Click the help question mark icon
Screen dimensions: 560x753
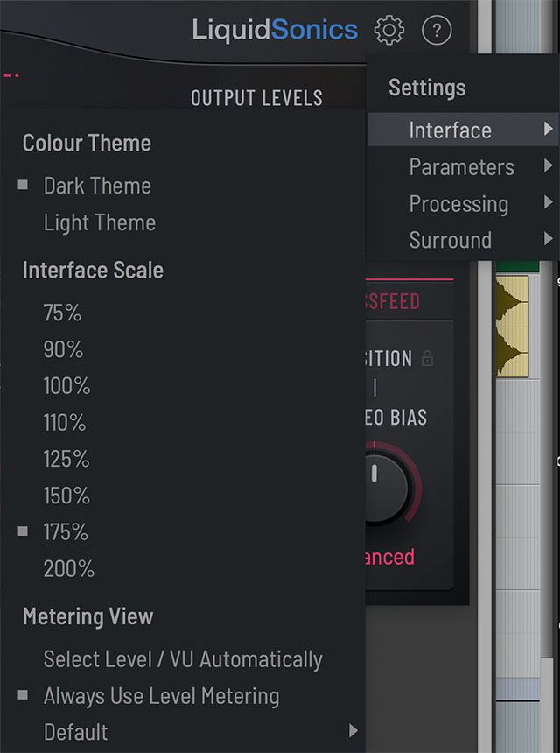pyautogui.click(x=437, y=29)
